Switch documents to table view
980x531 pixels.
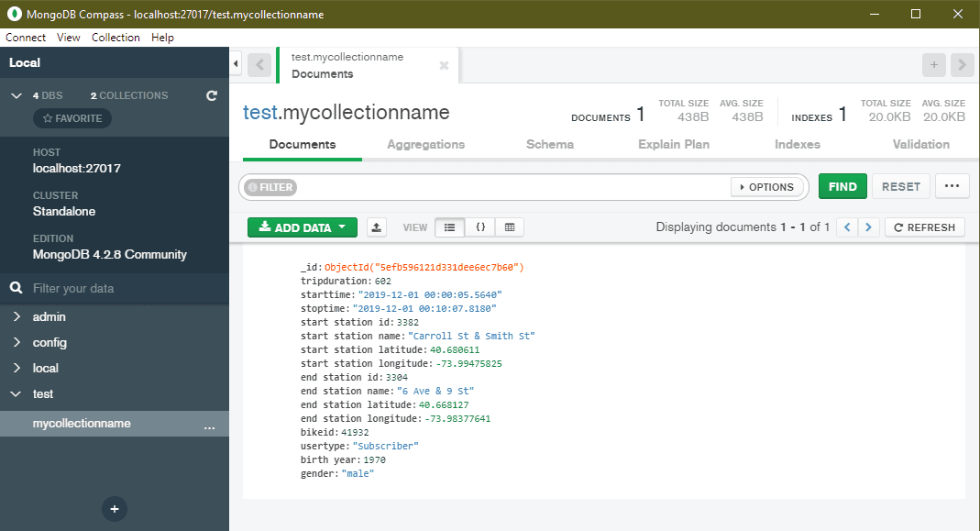pyautogui.click(x=510, y=227)
